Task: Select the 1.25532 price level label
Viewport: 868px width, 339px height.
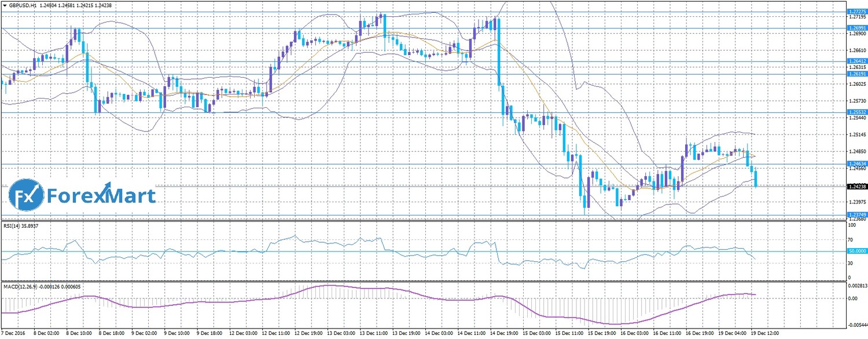Action: pos(856,112)
